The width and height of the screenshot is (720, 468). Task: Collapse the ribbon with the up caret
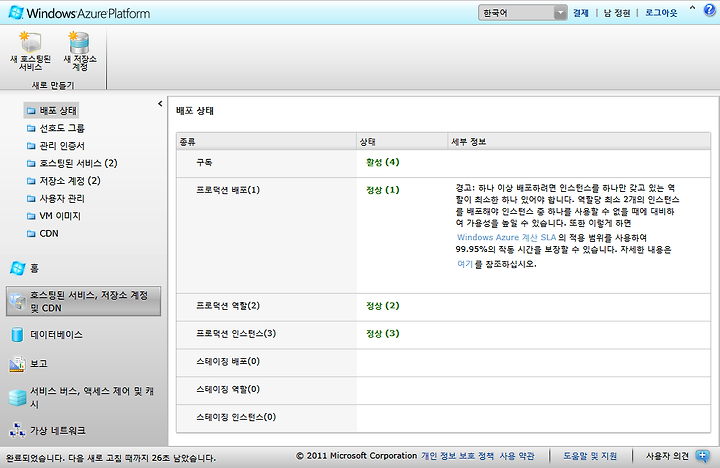(692, 9)
